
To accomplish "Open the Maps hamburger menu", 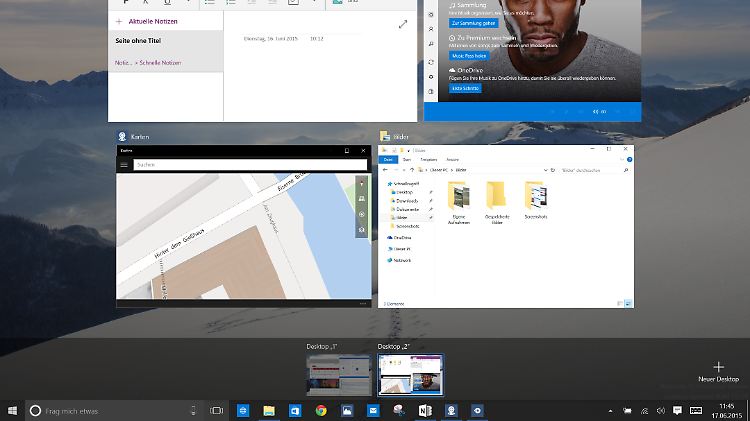I will click(x=124, y=165).
